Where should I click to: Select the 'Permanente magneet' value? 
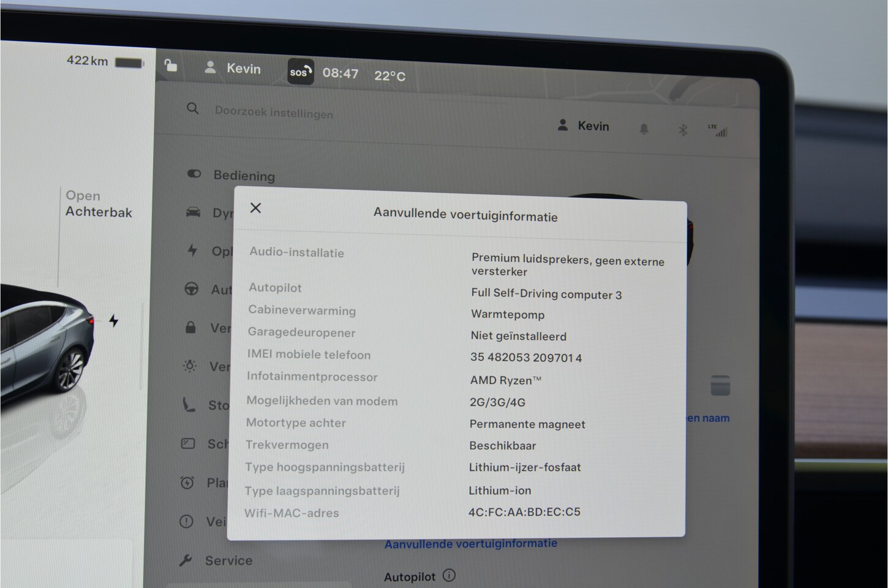click(527, 424)
